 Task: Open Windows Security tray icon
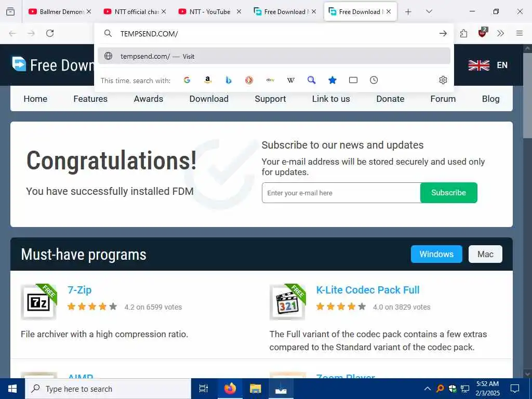(x=453, y=389)
